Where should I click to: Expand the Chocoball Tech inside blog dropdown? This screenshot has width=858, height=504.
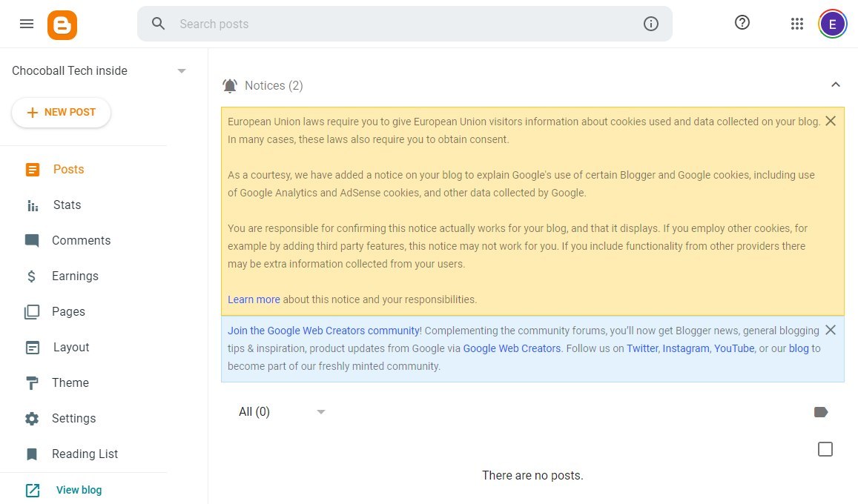(x=182, y=71)
